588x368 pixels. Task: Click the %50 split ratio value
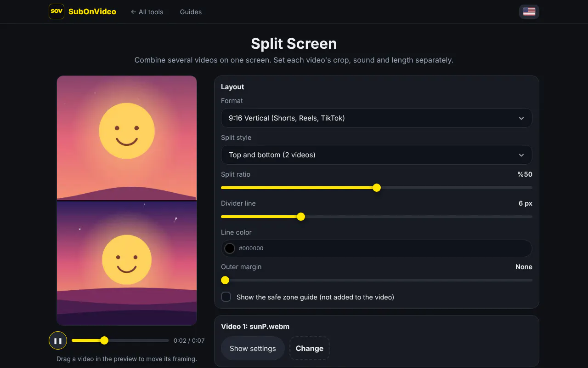525,174
